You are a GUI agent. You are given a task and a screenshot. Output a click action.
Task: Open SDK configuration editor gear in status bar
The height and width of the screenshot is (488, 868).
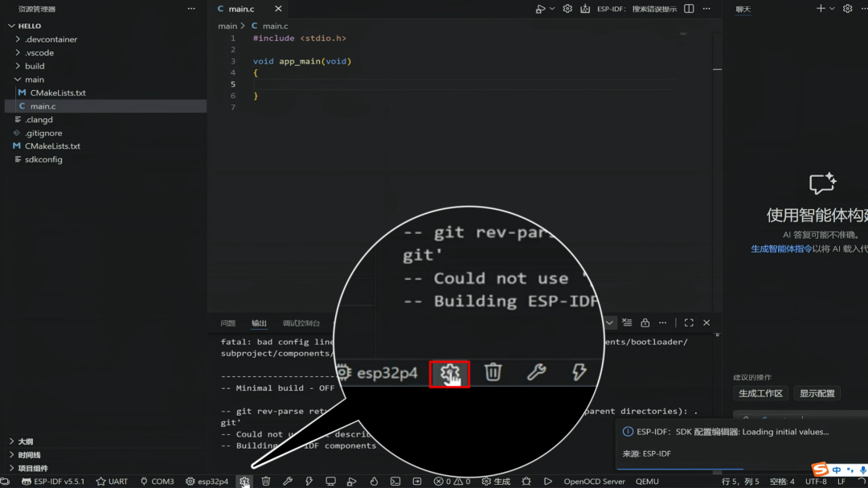[x=244, y=482]
